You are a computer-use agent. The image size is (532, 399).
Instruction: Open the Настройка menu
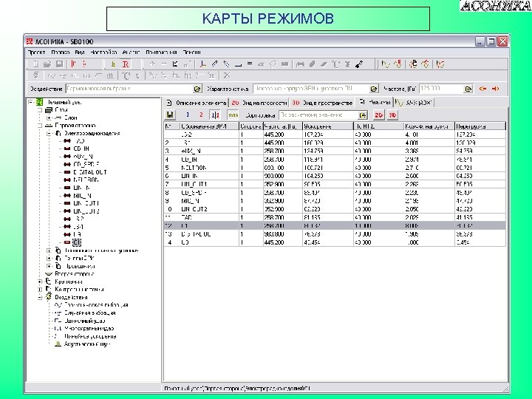point(103,52)
